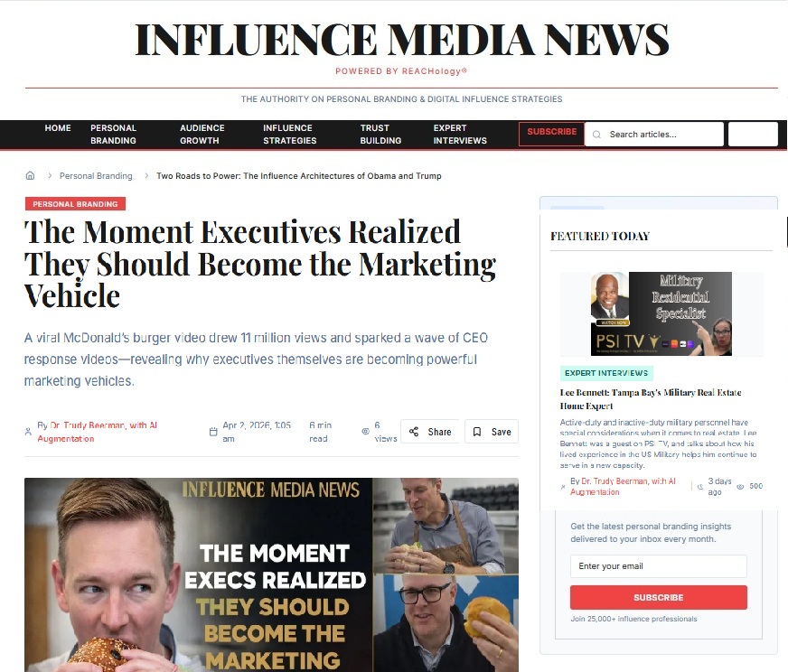Image resolution: width=788 pixels, height=672 pixels.
Task: Open the Personal Branding nav menu
Action: point(114,135)
